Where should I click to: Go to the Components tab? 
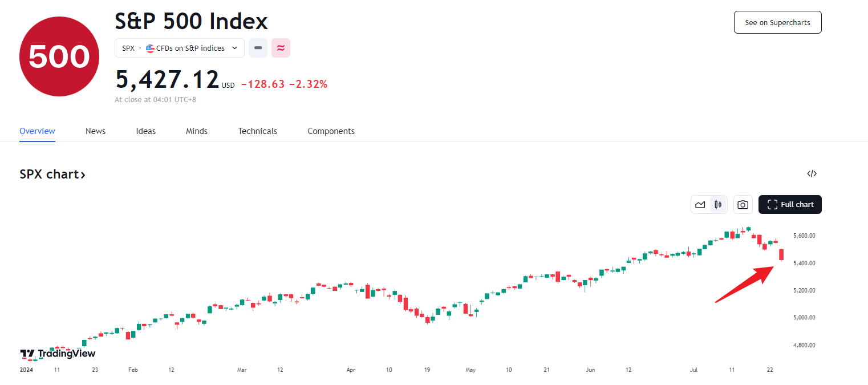coord(331,131)
